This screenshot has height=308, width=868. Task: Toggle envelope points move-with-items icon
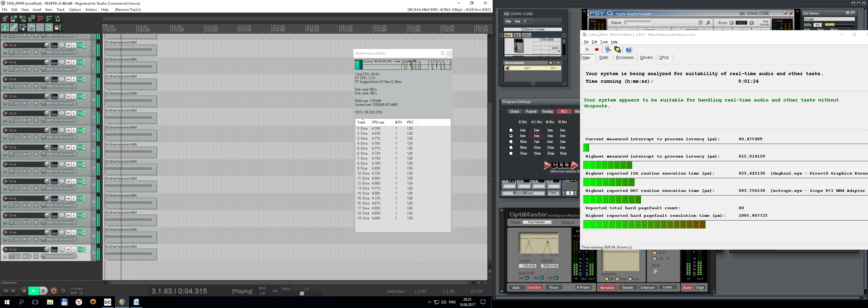31,28
